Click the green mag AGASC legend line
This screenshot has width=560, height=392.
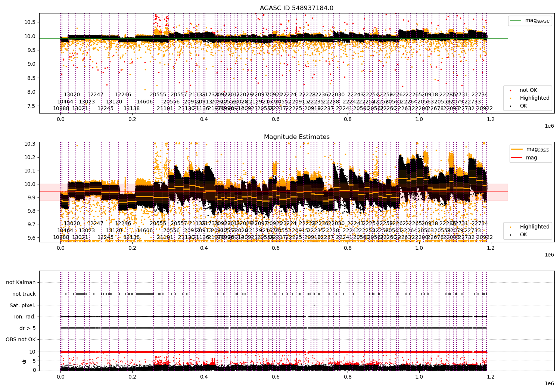point(516,21)
